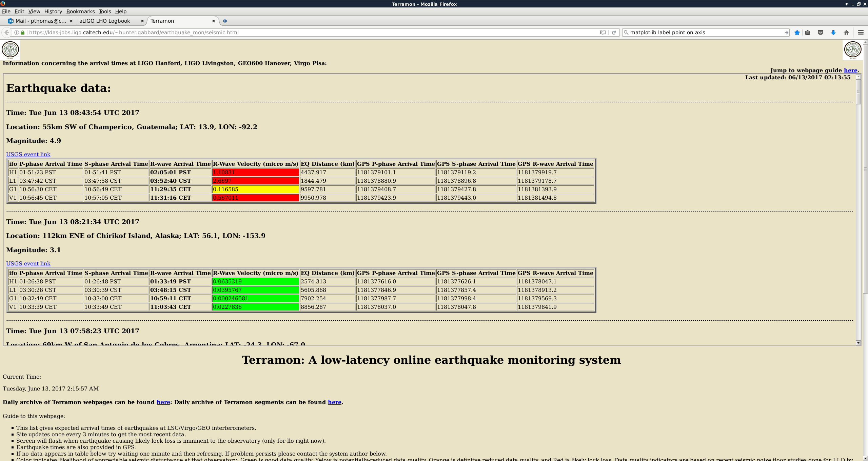Click the green secure padlock icon
The image size is (868, 461).
click(x=23, y=33)
